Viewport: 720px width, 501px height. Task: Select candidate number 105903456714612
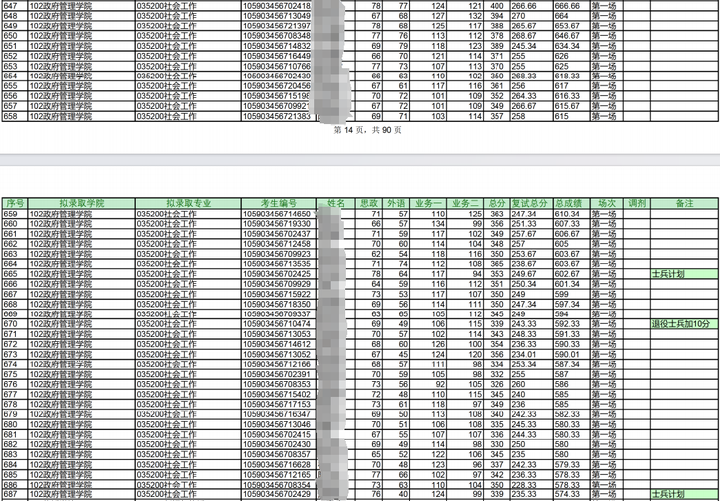click(277, 344)
